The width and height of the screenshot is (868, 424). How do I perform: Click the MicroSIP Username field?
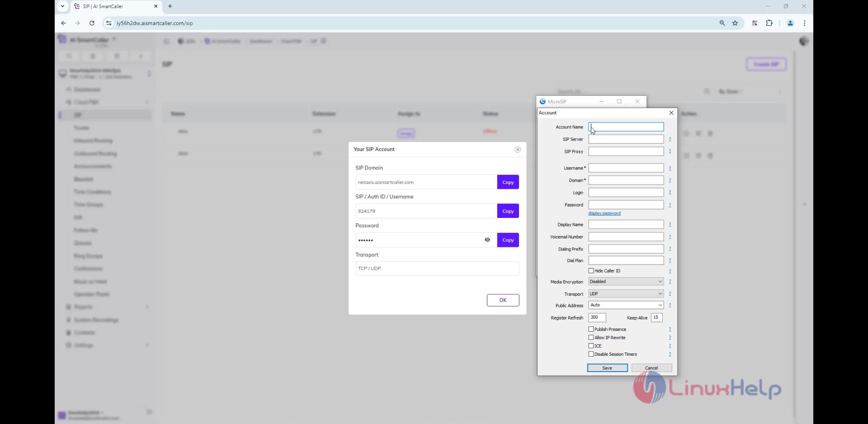(626, 168)
